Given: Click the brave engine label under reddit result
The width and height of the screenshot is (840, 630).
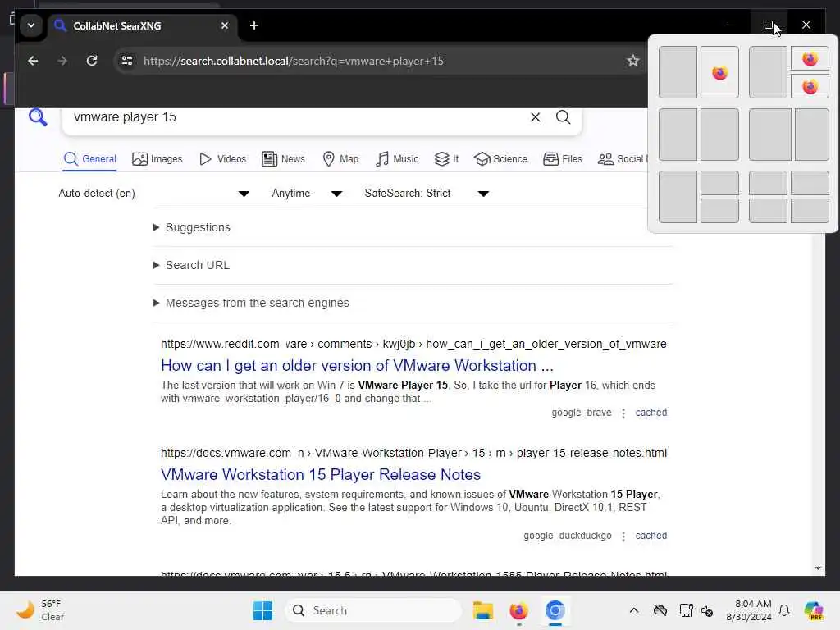Looking at the screenshot, I should (599, 413).
